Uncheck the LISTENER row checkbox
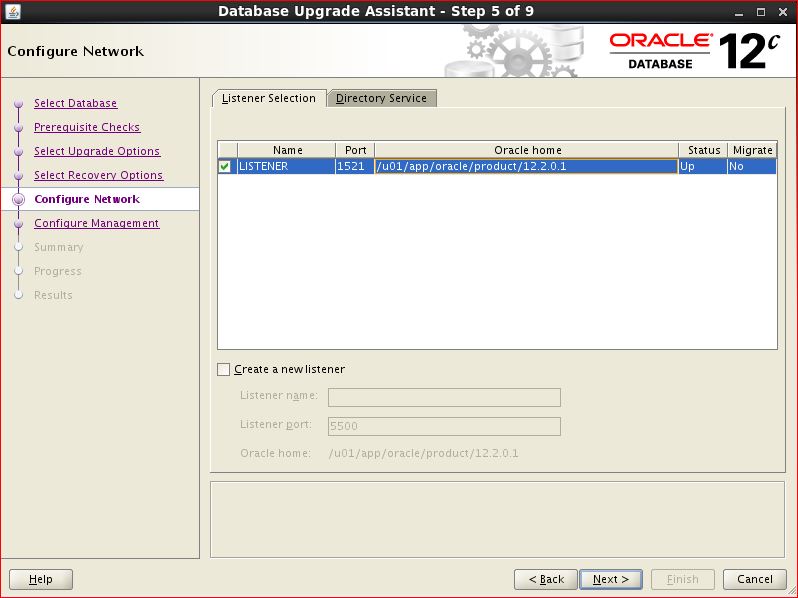Screen dimensions: 798x598 coord(225,167)
